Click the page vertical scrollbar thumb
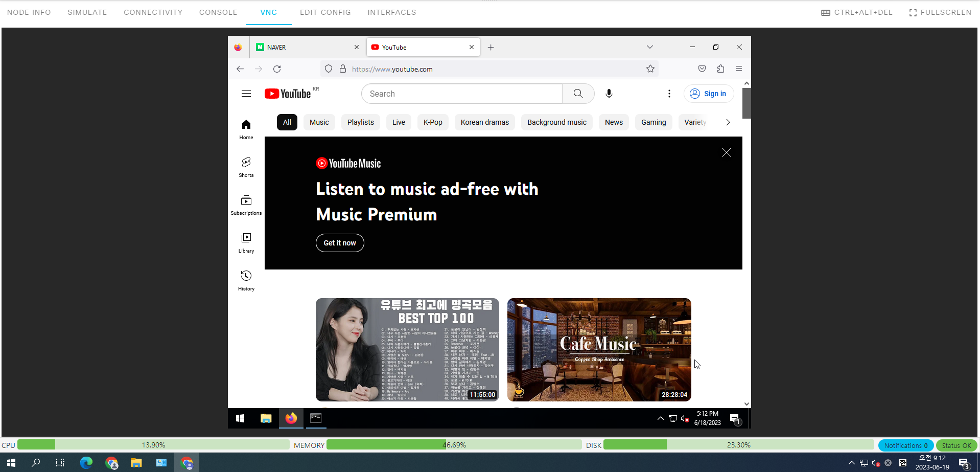Screen dimensions: 980x472 tap(746, 103)
